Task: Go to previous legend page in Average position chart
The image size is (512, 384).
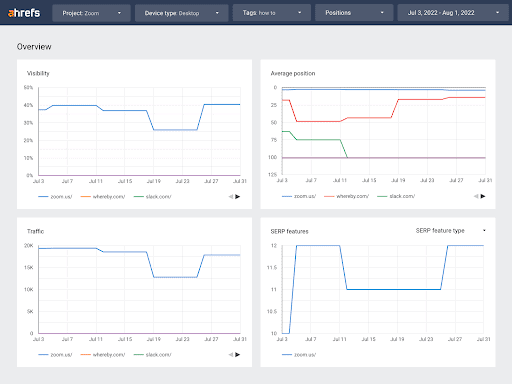Action: tap(476, 196)
